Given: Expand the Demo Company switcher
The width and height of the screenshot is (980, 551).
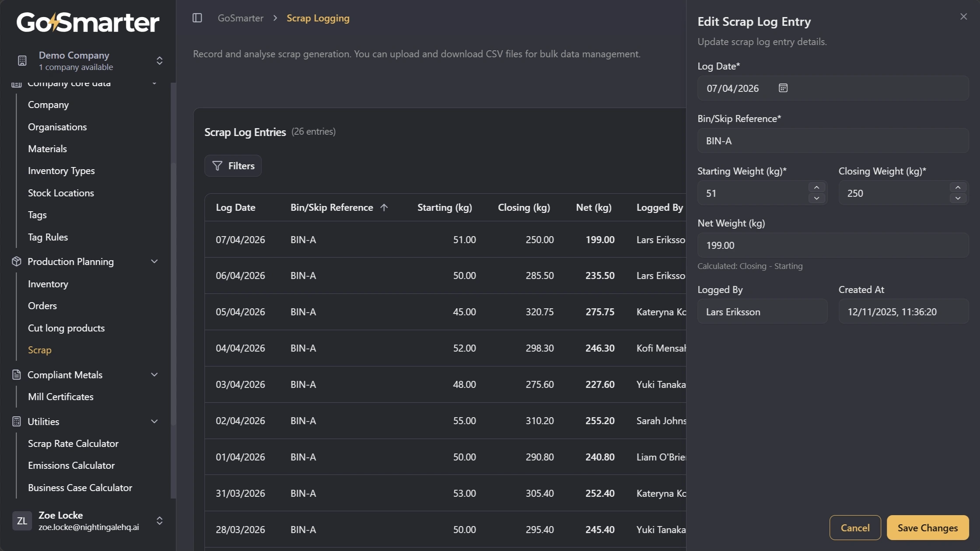Looking at the screenshot, I should (159, 60).
